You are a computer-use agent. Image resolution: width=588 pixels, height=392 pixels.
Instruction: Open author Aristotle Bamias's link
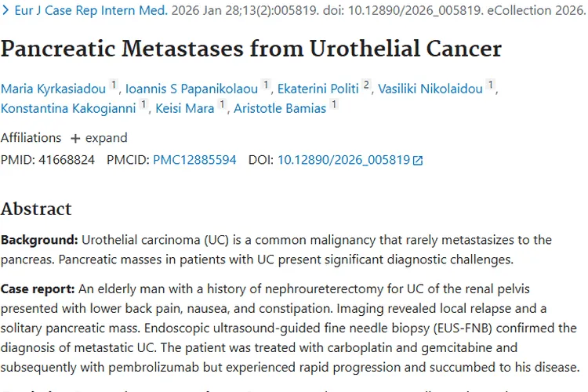[280, 108]
